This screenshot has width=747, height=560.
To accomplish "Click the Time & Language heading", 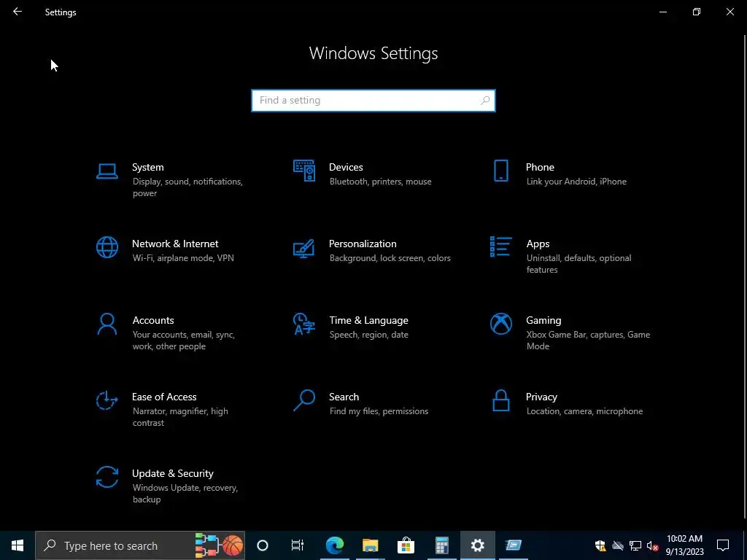I will [368, 321].
